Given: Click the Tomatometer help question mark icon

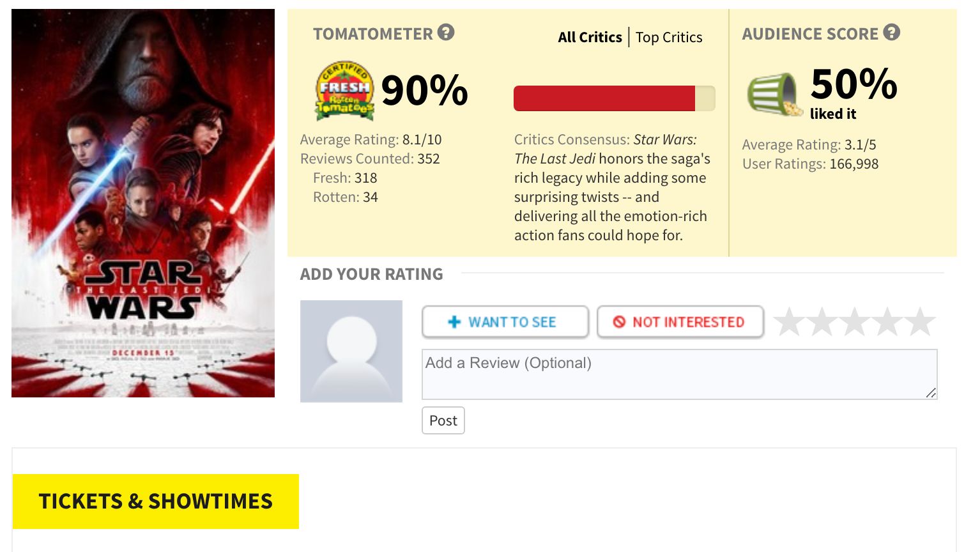Looking at the screenshot, I should (x=446, y=33).
